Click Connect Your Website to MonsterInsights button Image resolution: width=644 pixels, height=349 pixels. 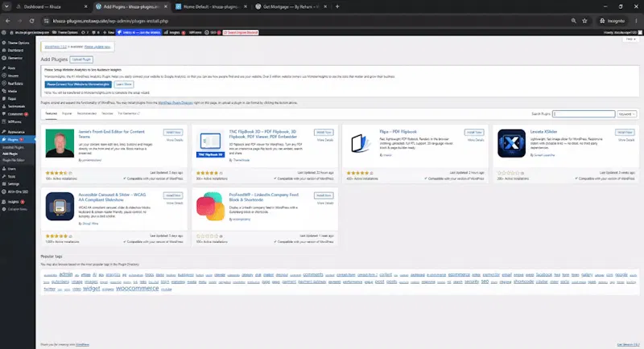pyautogui.click(x=78, y=84)
